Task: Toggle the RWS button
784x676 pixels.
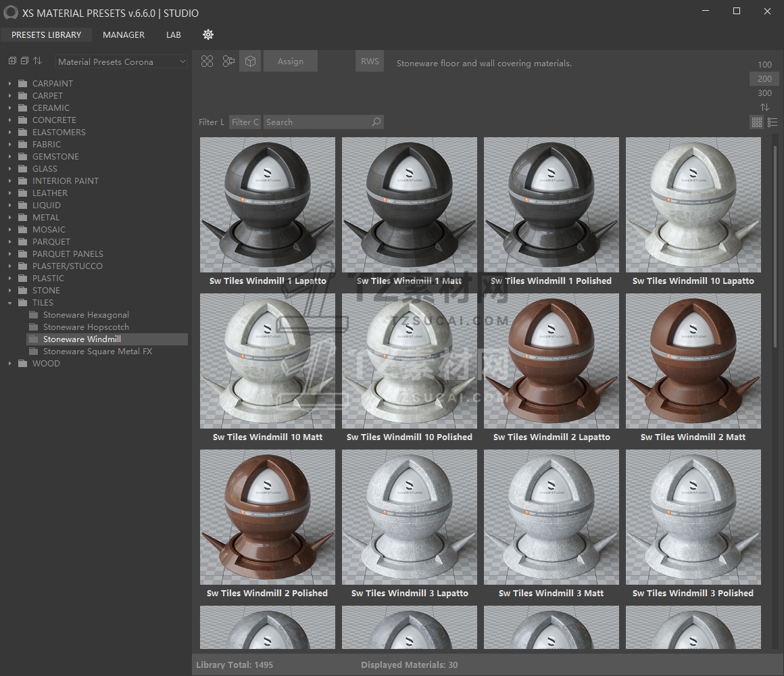Action: pyautogui.click(x=370, y=61)
